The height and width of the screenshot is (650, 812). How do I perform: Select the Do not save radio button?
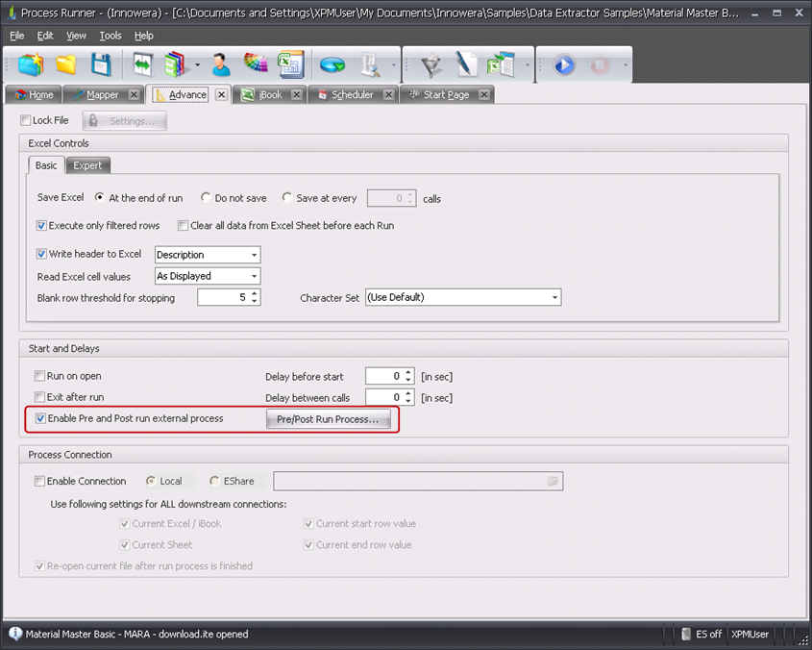(206, 198)
